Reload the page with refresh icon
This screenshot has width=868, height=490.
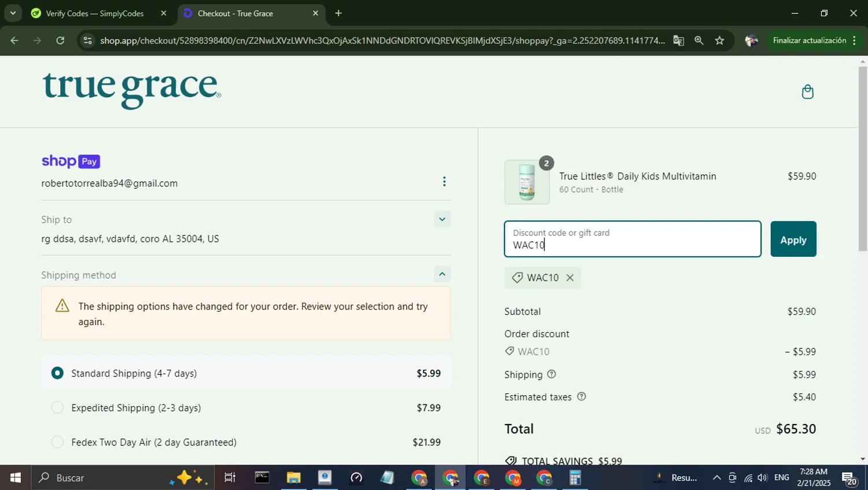pos(60,40)
